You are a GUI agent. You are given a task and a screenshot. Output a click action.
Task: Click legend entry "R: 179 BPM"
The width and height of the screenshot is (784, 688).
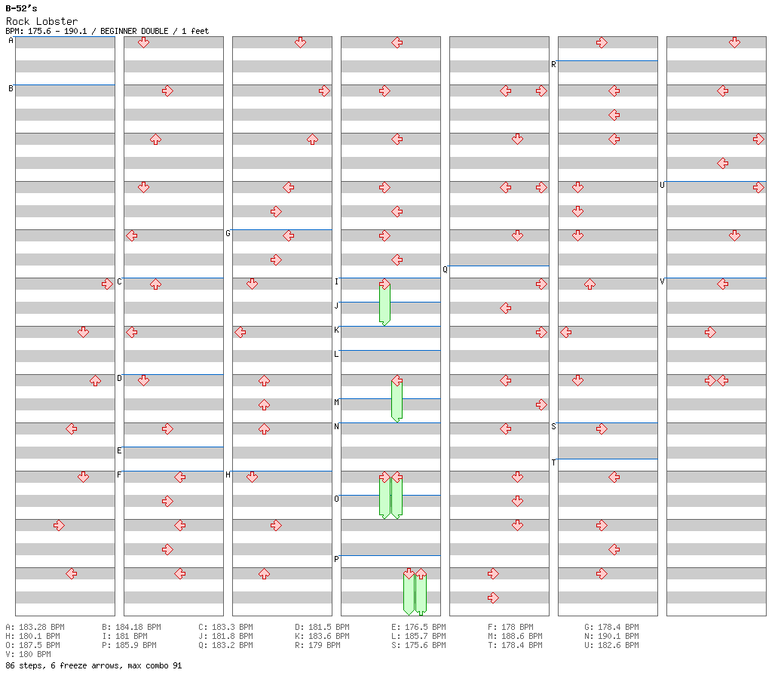(x=317, y=646)
